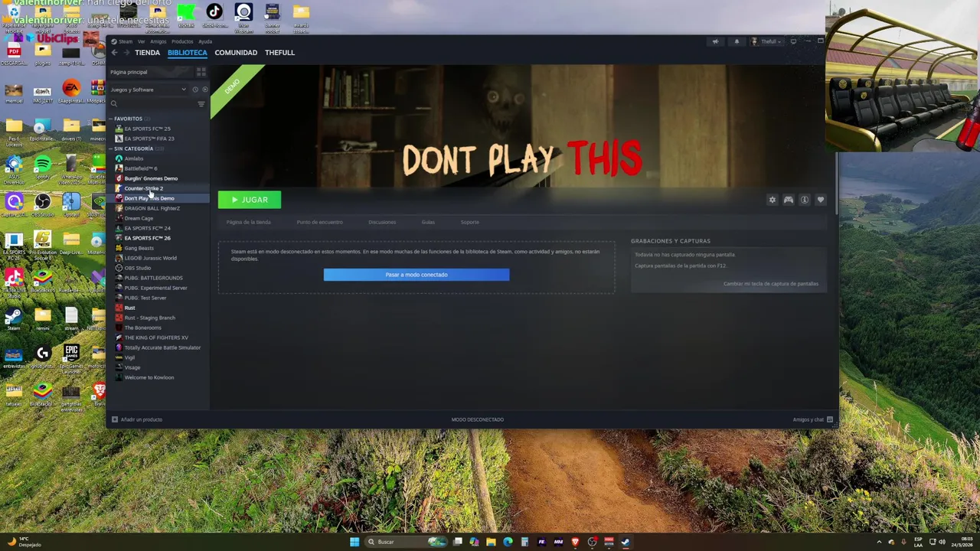
Task: Select Battlefield 6 in the library
Action: point(140,168)
